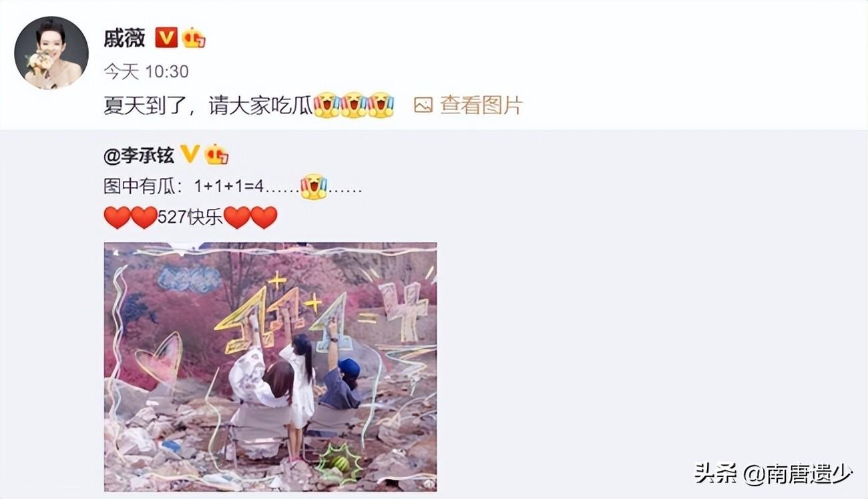Open the reposted 1+1+1=4 photo thumbnail
This screenshot has width=868, height=499.
coord(270,367)
